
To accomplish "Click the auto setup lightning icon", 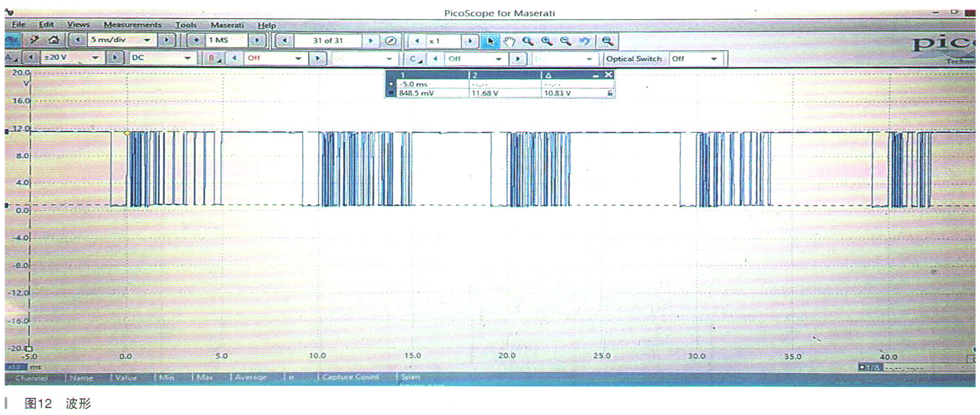I will 35,40.
